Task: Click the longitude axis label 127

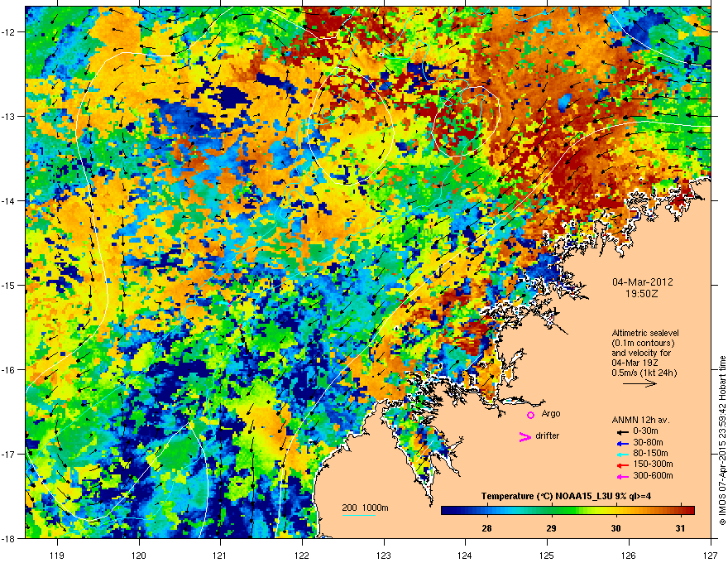Action: [x=711, y=555]
